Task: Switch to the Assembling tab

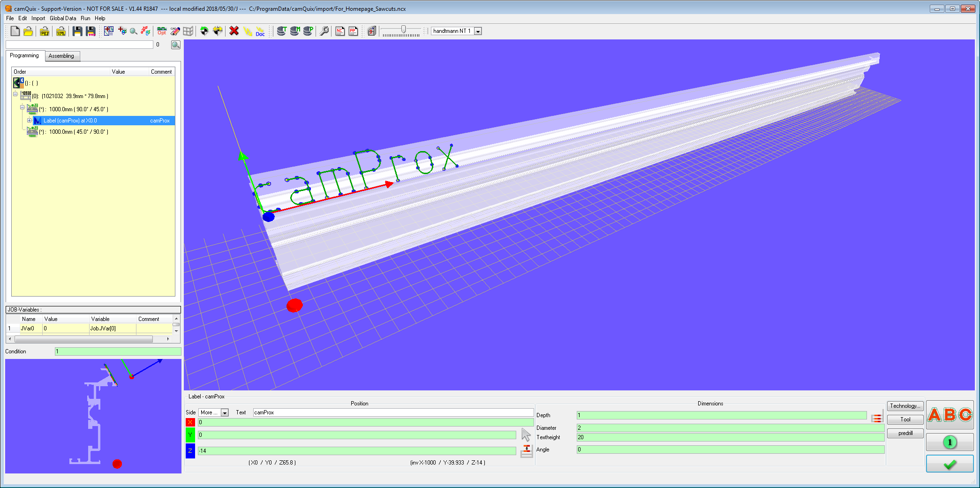Action: pos(61,56)
